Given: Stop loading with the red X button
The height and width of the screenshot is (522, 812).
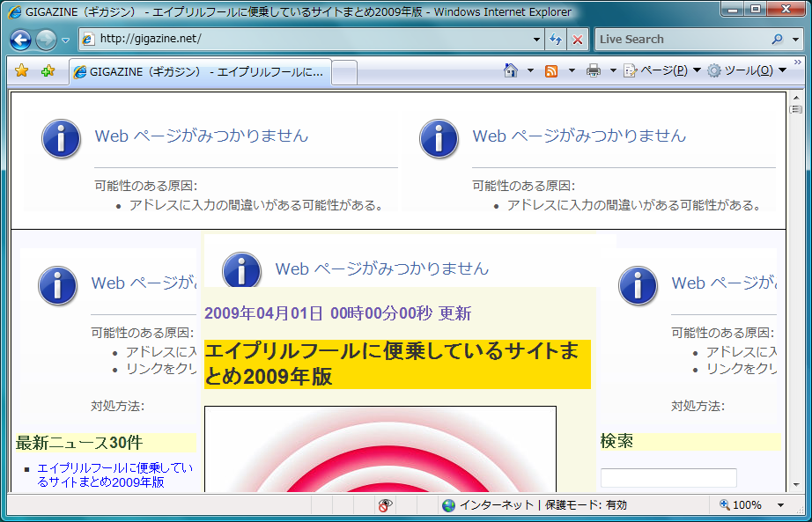Looking at the screenshot, I should click(578, 40).
